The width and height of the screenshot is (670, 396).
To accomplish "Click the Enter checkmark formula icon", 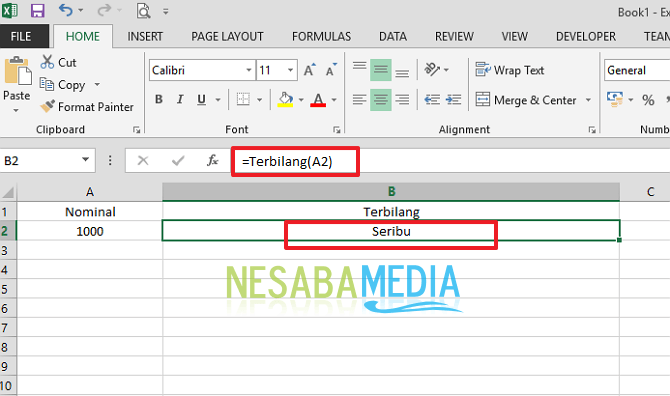I will [x=178, y=161].
